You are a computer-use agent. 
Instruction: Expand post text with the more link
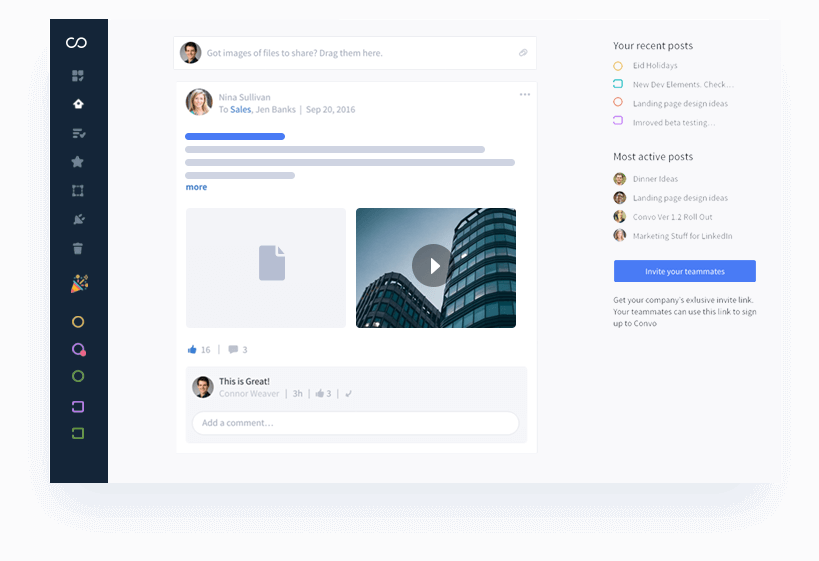pos(196,187)
